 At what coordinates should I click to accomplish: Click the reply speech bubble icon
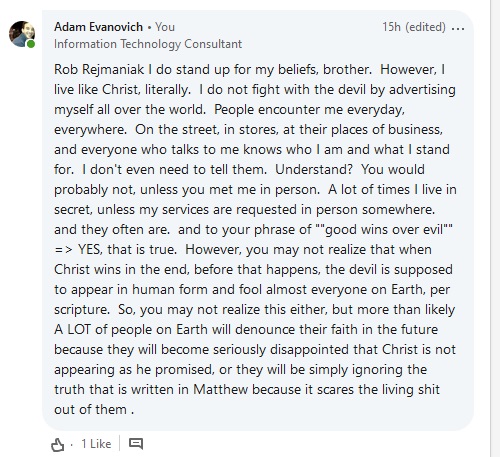(136, 444)
